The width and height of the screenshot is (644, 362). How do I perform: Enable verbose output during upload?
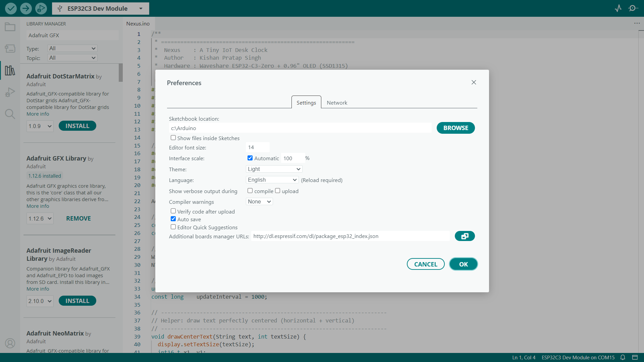[277, 191]
